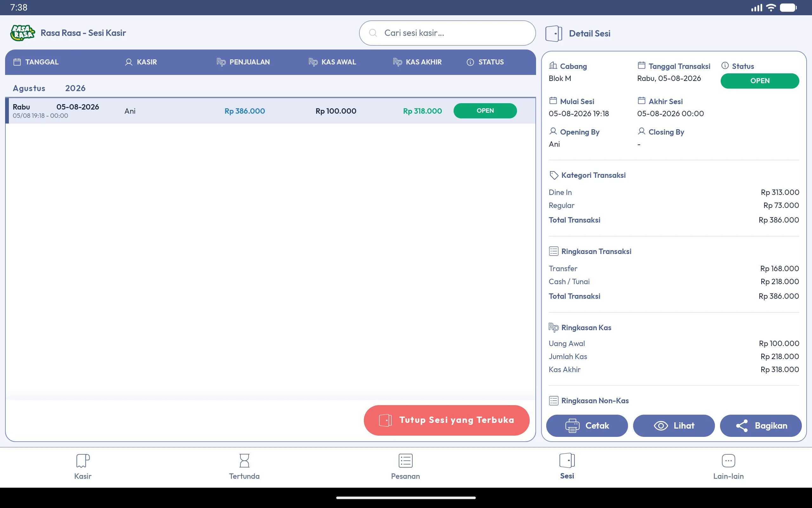Click the Bagikan share button
The width and height of the screenshot is (812, 508).
[761, 426]
